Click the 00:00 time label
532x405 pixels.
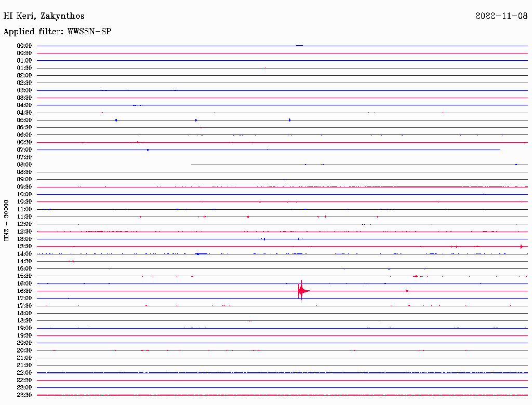tap(24, 46)
